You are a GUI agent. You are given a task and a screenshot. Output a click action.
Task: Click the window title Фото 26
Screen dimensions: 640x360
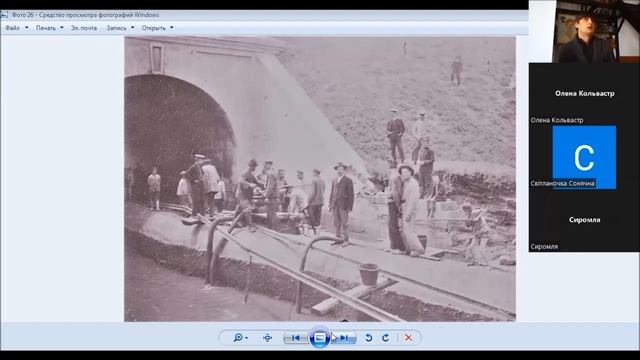[x=85, y=15]
